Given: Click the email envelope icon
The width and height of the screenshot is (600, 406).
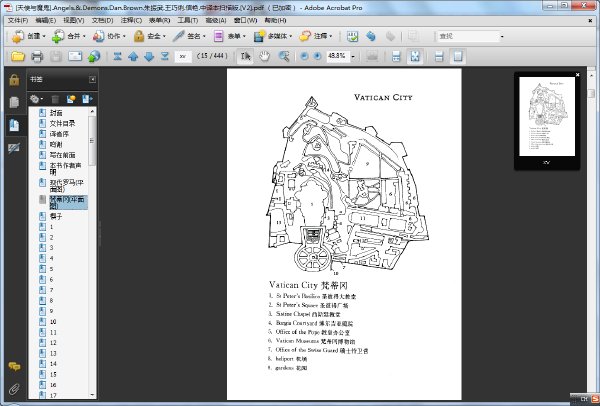Looking at the screenshot, I should click(x=75, y=57).
